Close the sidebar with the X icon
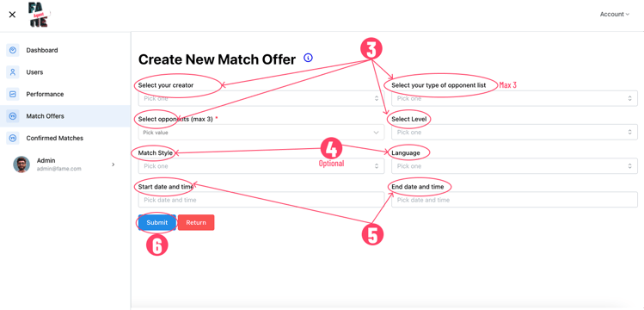The image size is (644, 310). (12, 15)
